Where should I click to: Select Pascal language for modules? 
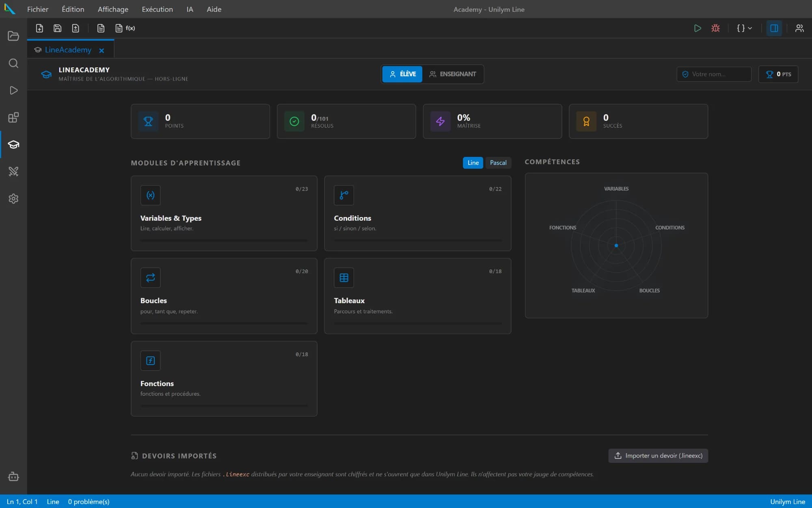[x=498, y=163]
